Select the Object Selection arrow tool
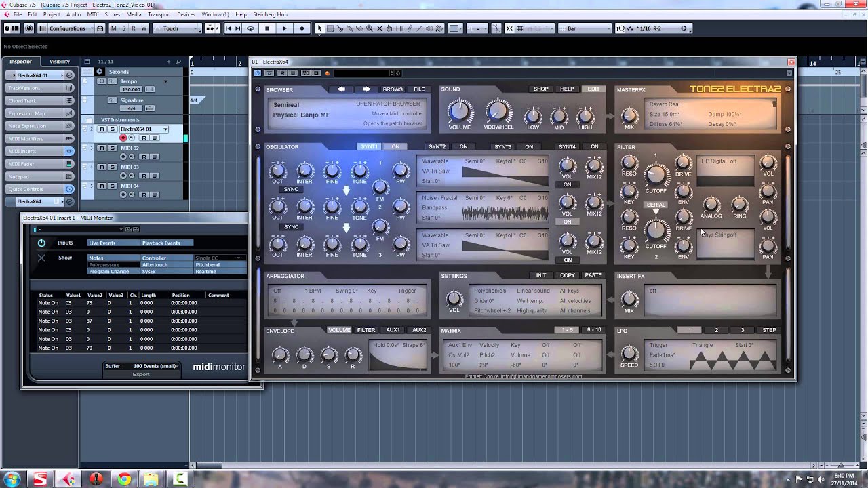 pos(320,28)
